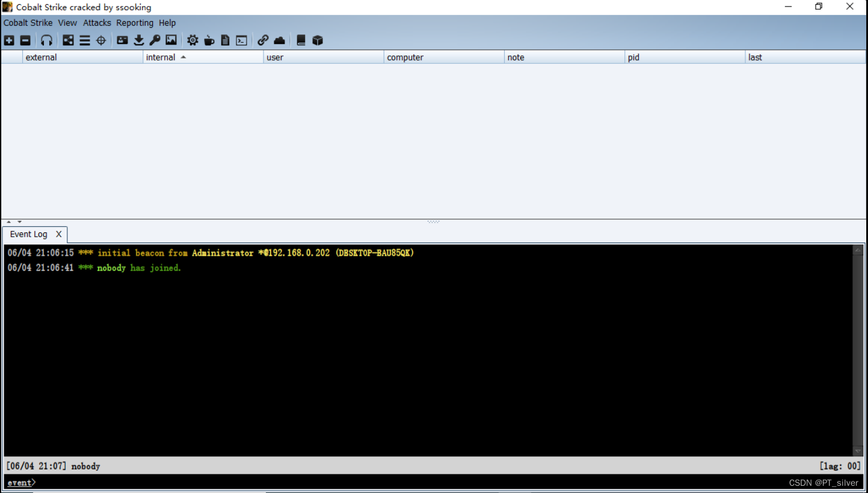This screenshot has width=868, height=493.
Task: Close the Event Log tab
Action: (x=58, y=234)
